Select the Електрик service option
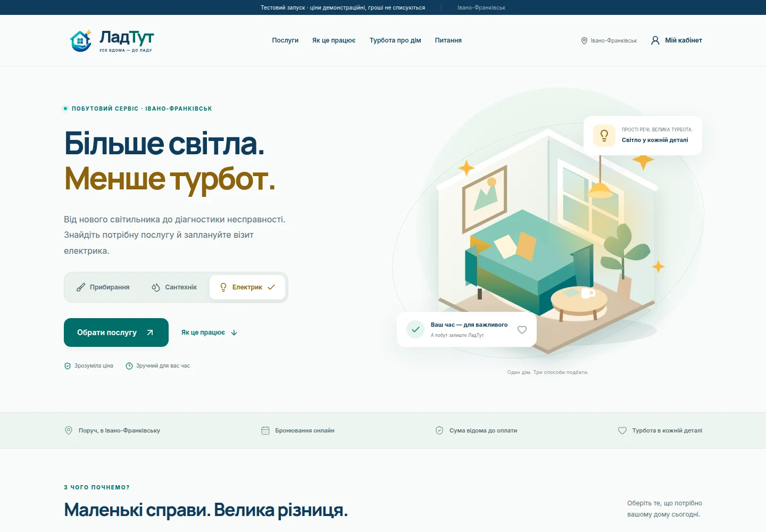 click(x=247, y=287)
